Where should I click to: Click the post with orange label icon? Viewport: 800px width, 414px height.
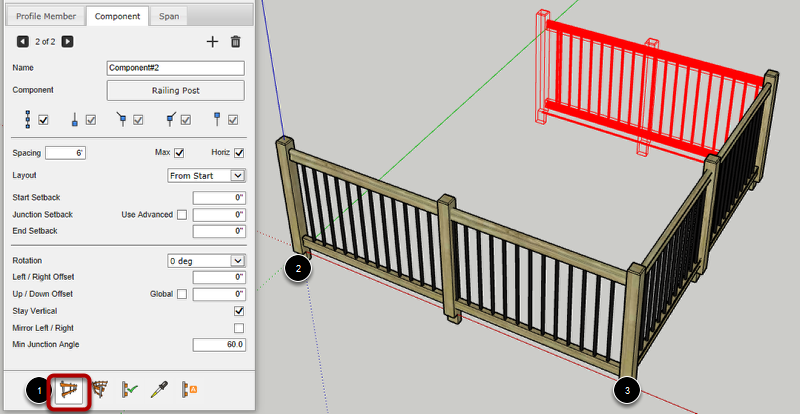[x=187, y=390]
